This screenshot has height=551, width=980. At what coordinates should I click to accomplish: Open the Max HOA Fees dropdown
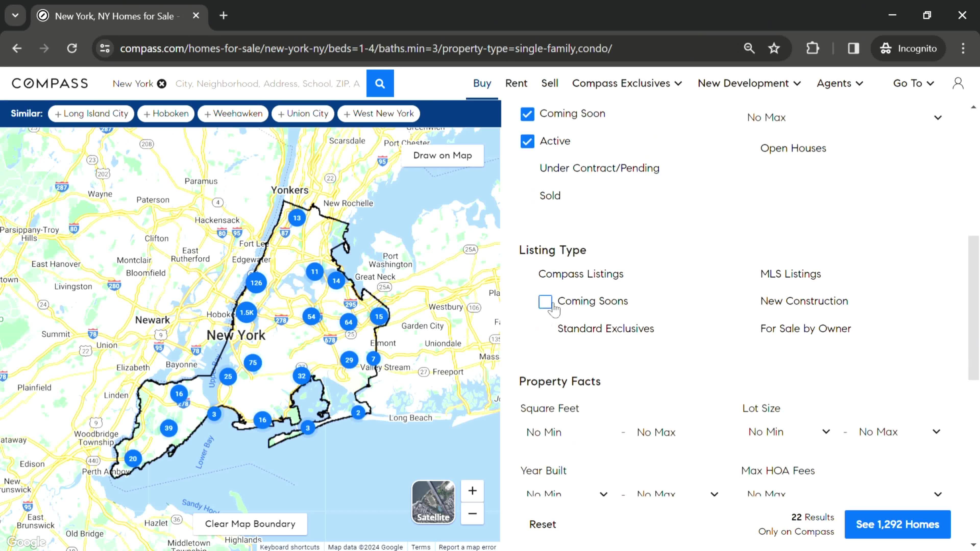coord(844,494)
